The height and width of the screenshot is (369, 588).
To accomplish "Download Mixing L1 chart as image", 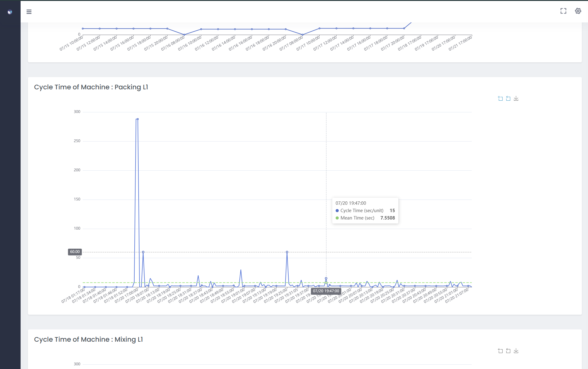I will (516, 351).
